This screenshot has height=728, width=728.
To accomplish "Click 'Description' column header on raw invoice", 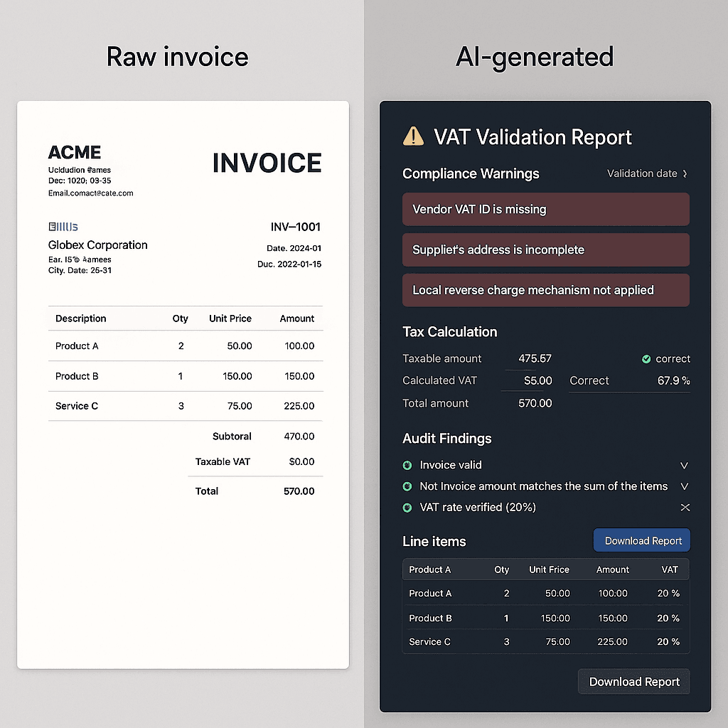I will click(81, 318).
